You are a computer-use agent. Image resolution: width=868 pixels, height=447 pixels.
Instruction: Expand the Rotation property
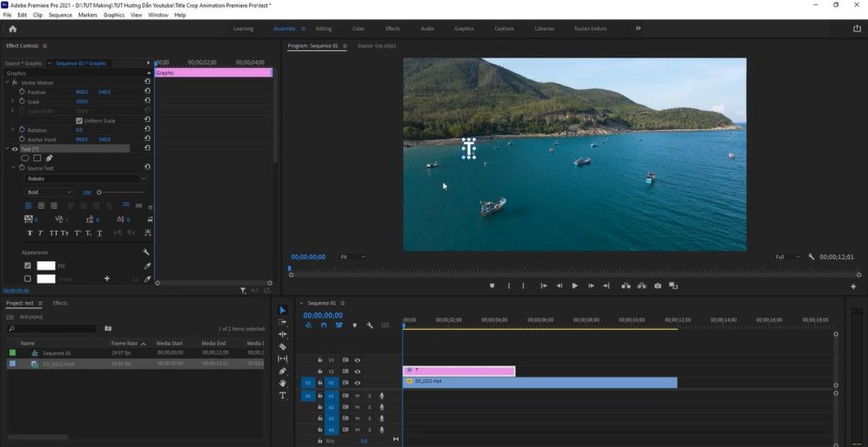[12, 130]
